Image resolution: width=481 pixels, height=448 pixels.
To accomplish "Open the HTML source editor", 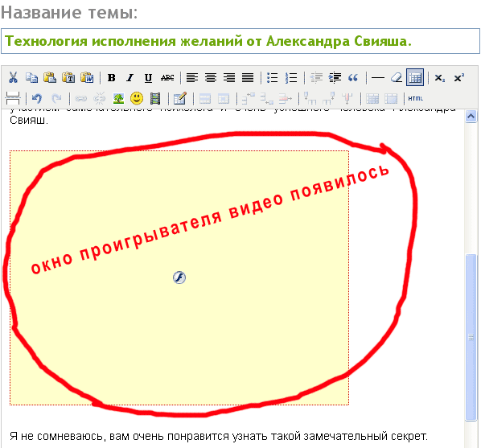I will coord(415,98).
